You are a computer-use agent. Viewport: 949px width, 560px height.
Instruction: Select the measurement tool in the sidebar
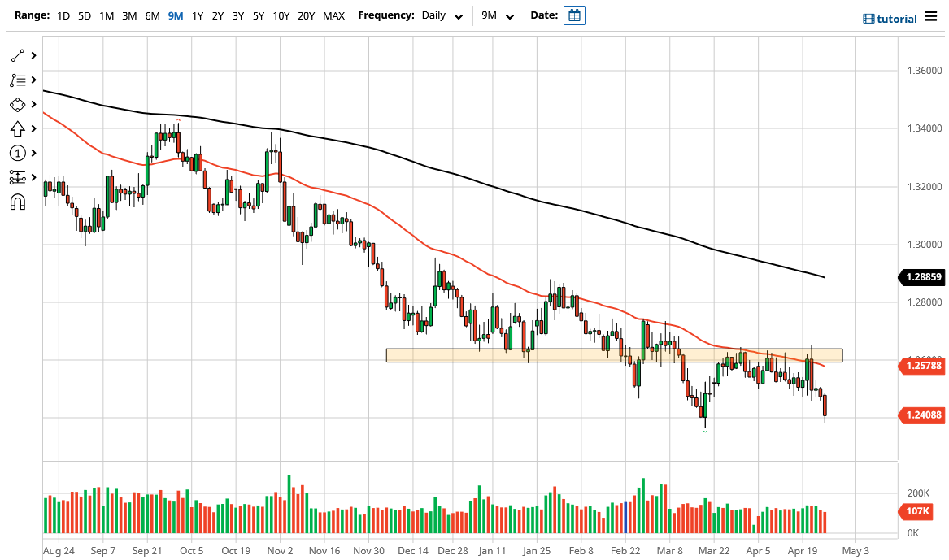pos(17,177)
